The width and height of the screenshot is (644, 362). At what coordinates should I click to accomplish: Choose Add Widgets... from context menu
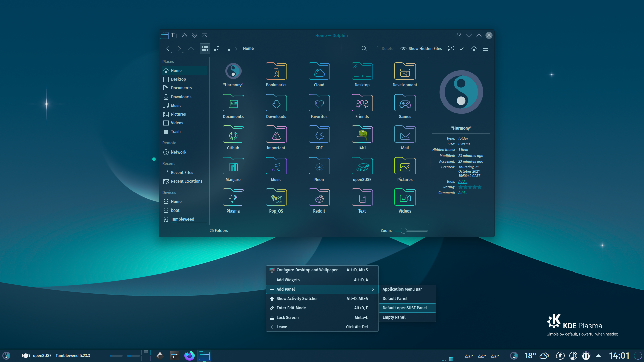pos(322,280)
